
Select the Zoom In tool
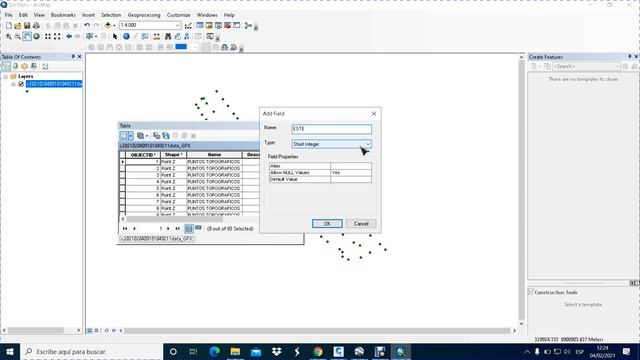point(9,36)
